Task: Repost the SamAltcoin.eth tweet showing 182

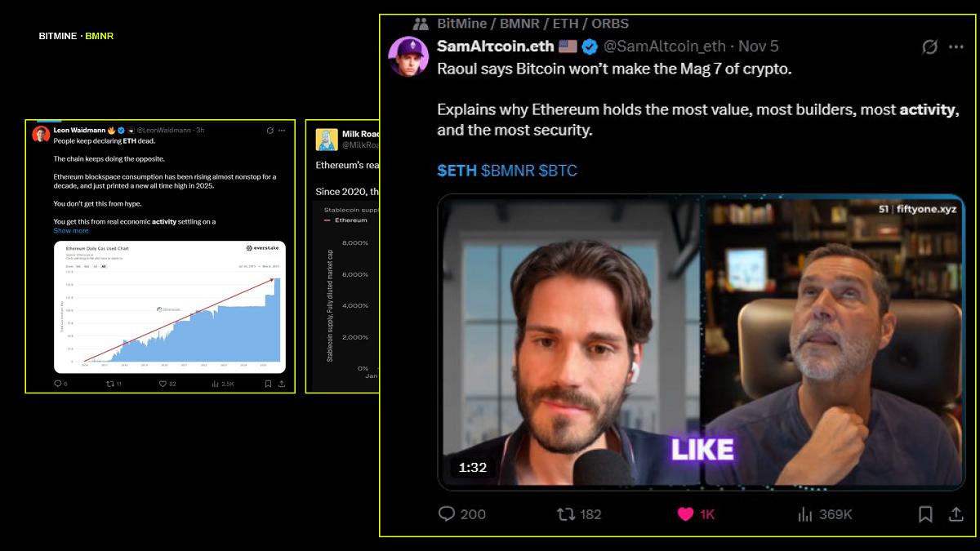Action: [x=565, y=514]
